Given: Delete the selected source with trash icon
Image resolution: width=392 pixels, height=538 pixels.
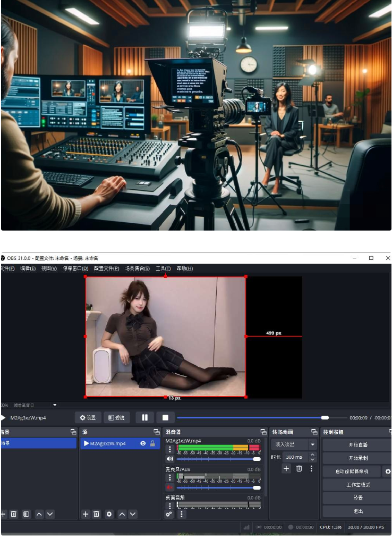Looking at the screenshot, I should 97,514.
